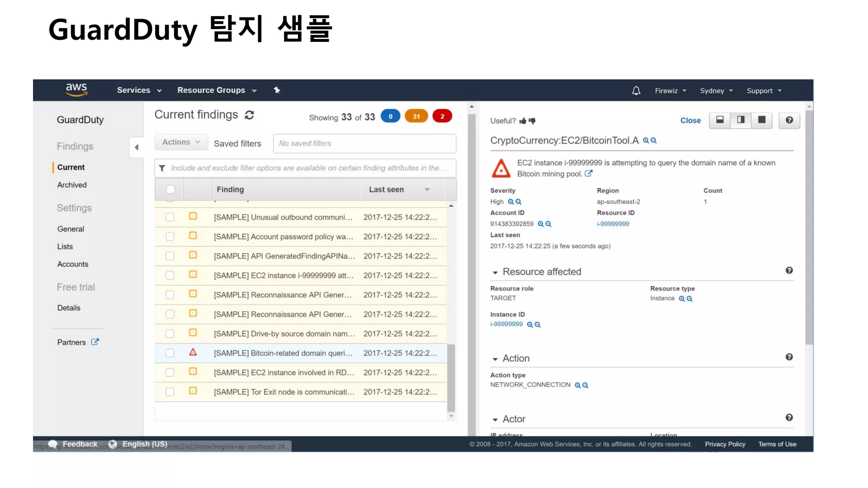Viewport: 868px width, 488px height.
Task: Open help icon for Resource affected section
Action: click(789, 270)
